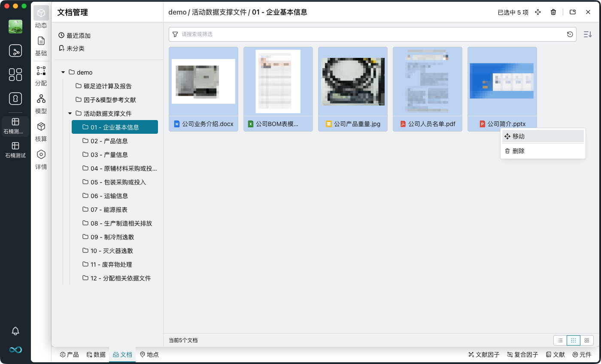Viewport: 601px width, 364px height.
Task: 点击顶部工具栏的移动图标
Action: [x=538, y=12]
